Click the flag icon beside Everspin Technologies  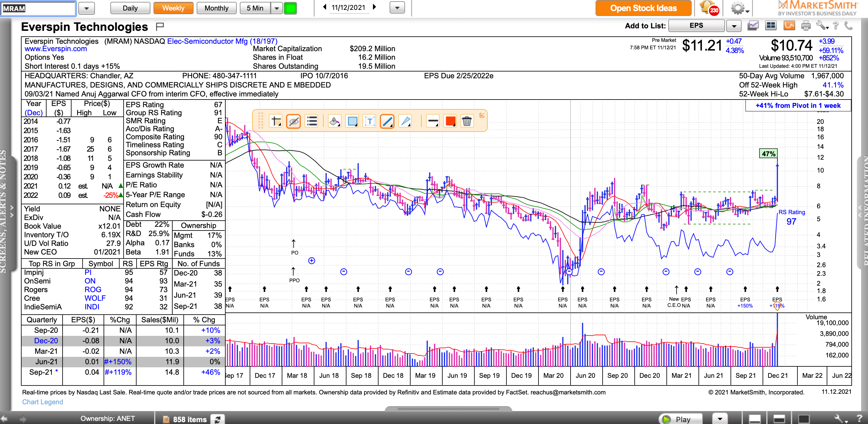pyautogui.click(x=160, y=26)
